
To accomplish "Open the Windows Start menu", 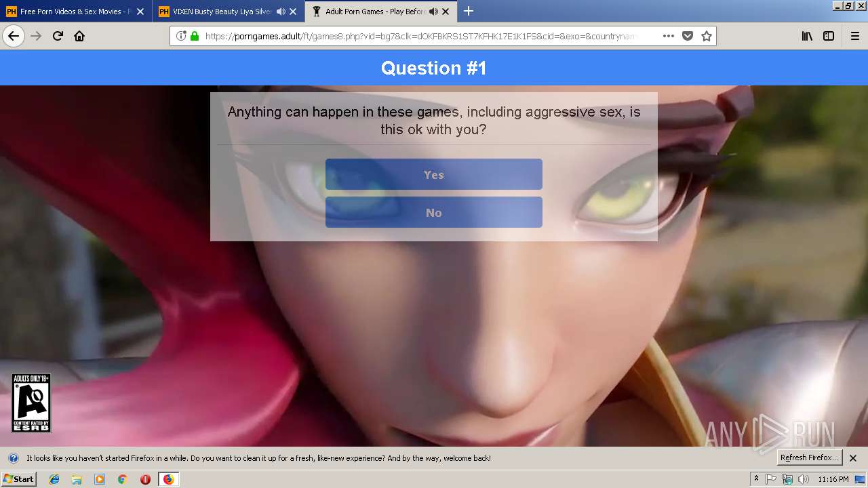I will pyautogui.click(x=18, y=479).
